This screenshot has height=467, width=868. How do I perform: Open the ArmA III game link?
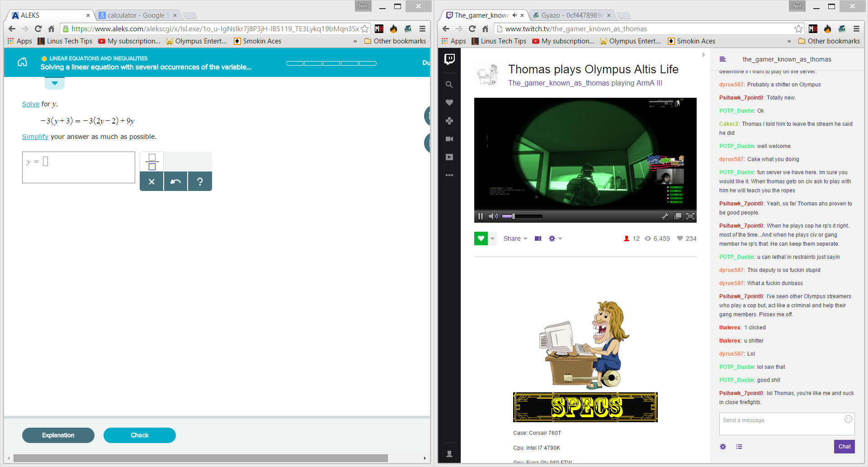649,83
